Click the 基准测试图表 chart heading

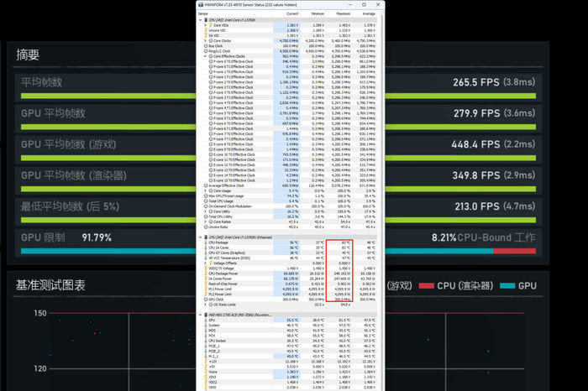pyautogui.click(x=50, y=285)
